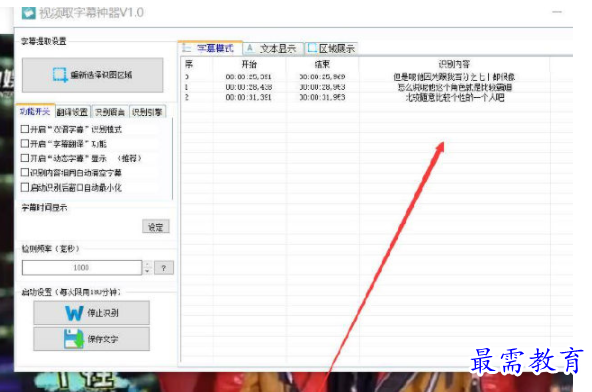The height and width of the screenshot is (392, 592).
Task: Click the 保存文字 button
Action: tap(91, 339)
